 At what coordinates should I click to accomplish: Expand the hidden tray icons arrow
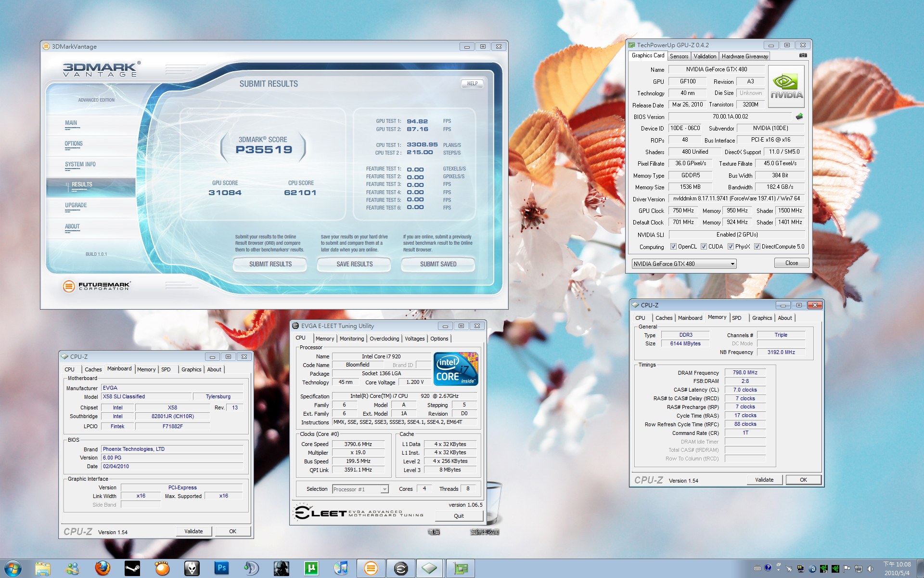coord(778,569)
